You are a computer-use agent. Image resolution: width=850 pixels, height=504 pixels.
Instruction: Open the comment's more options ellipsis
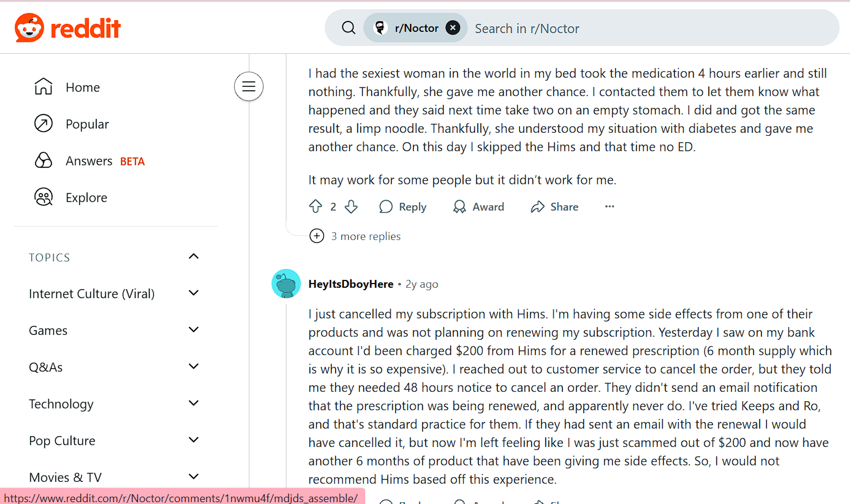point(609,207)
